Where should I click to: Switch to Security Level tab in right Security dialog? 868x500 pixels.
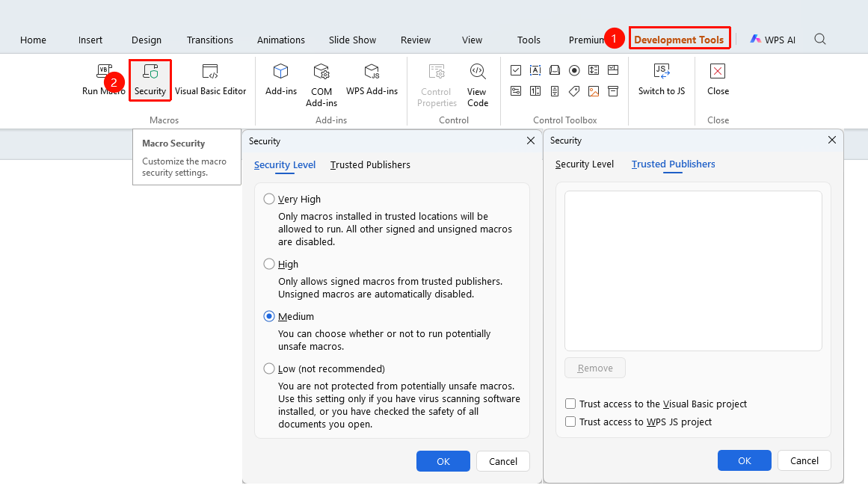(585, 164)
